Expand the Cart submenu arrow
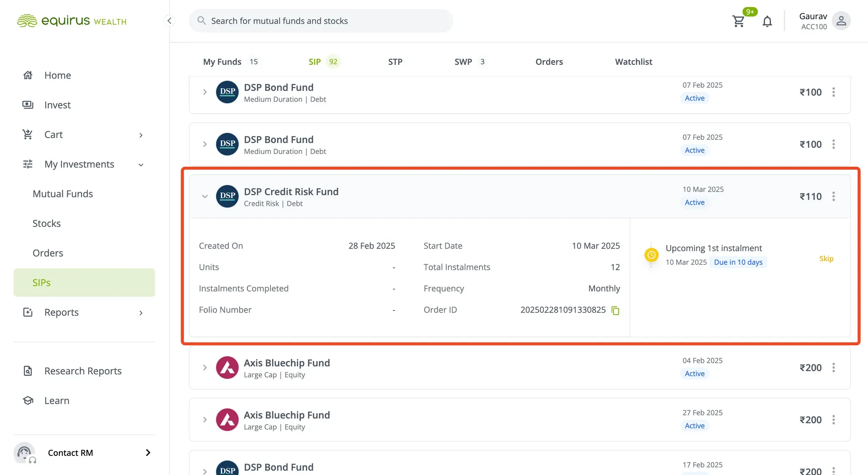The width and height of the screenshot is (868, 475). click(x=141, y=135)
